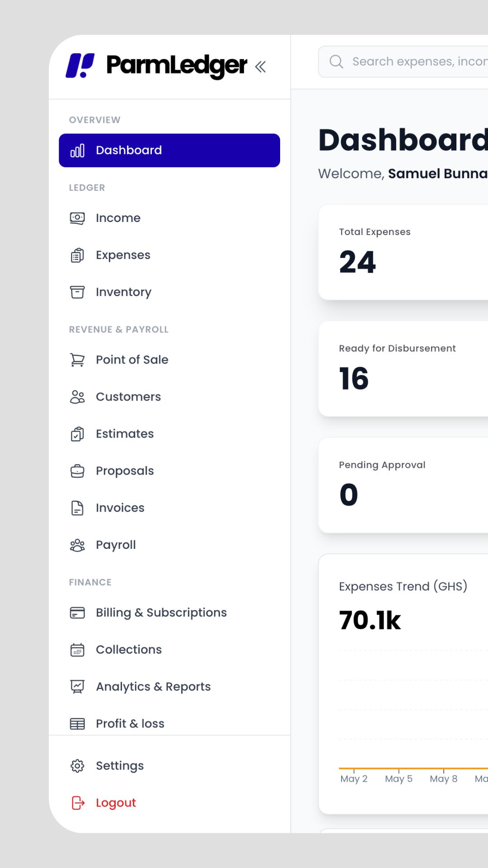Image resolution: width=488 pixels, height=868 pixels.
Task: Click the Customers people icon
Action: point(77,397)
